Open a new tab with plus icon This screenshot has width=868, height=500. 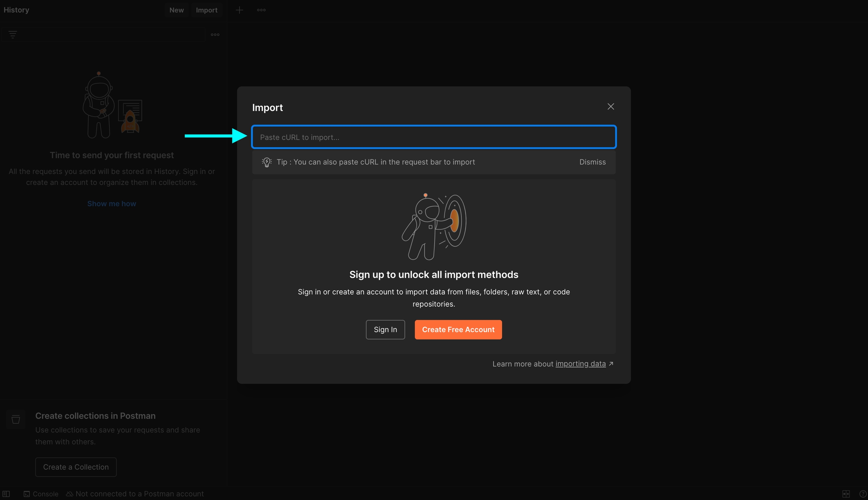(x=239, y=10)
